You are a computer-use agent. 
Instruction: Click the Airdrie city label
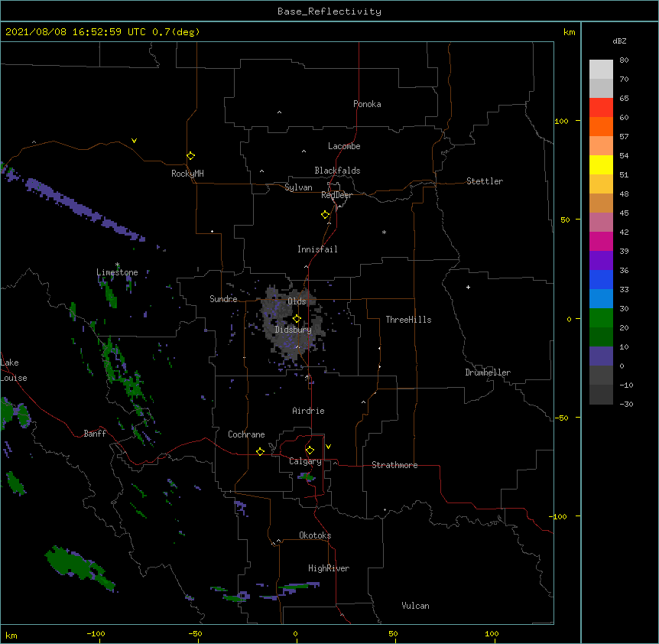click(x=309, y=411)
